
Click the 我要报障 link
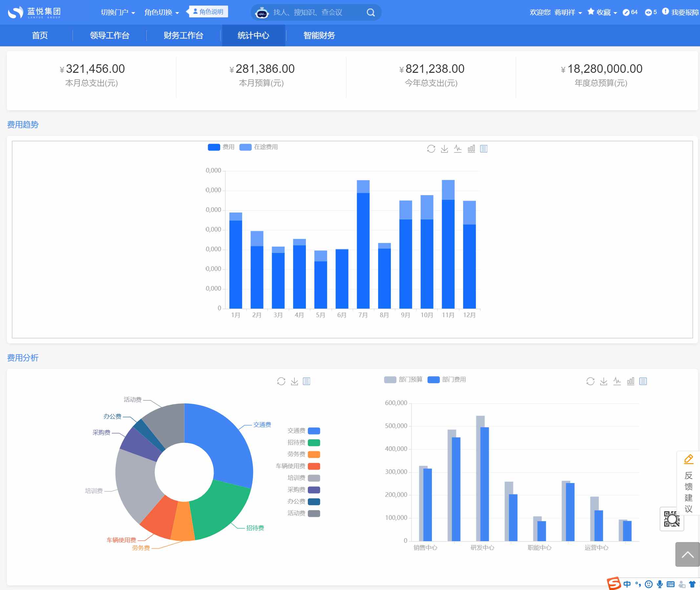coord(685,12)
